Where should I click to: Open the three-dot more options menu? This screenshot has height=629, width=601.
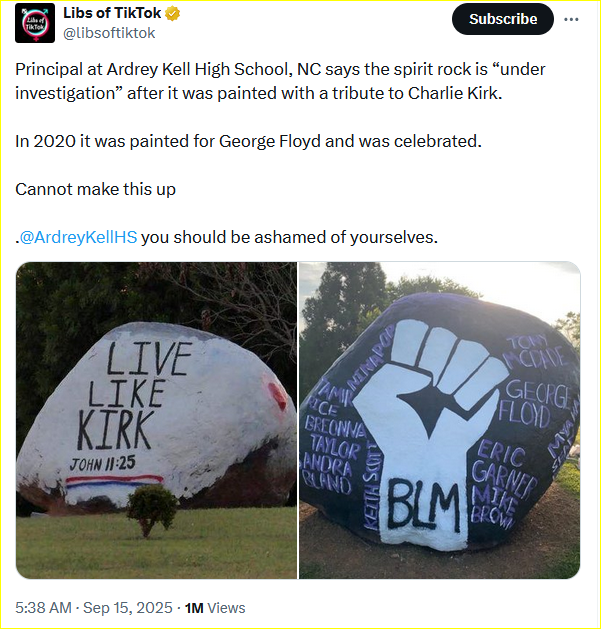pyautogui.click(x=571, y=19)
